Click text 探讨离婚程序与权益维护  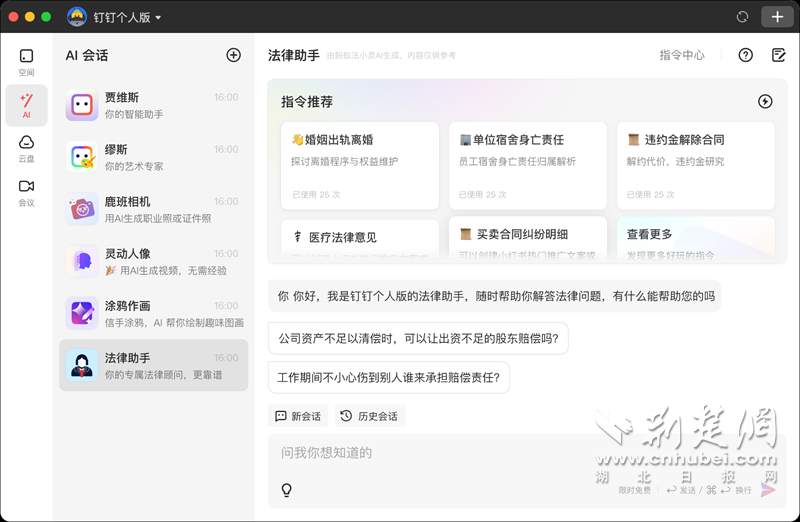344,162
